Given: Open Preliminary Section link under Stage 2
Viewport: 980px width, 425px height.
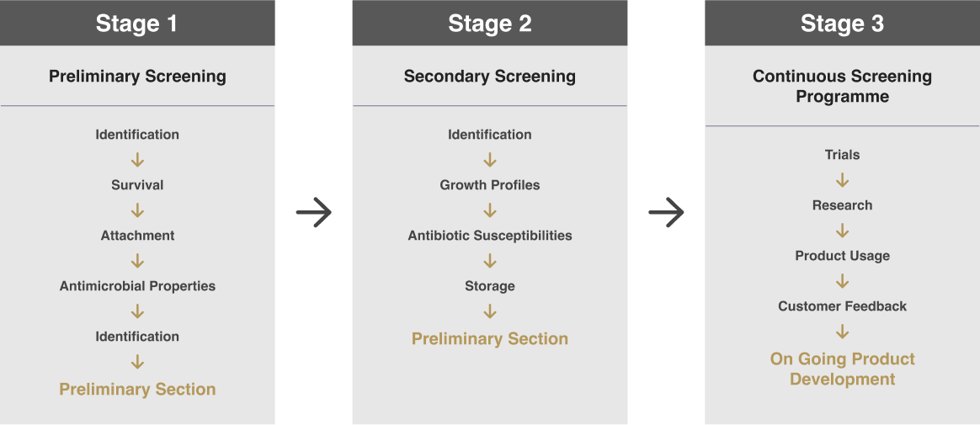Looking at the screenshot, I should (490, 338).
